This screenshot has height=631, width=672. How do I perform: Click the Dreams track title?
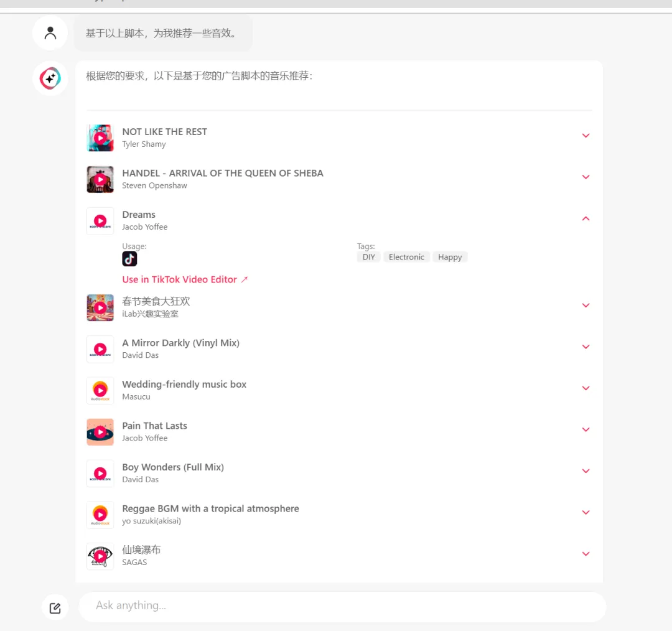pos(139,214)
